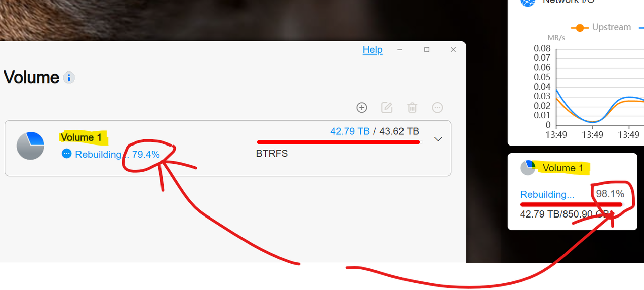
Task: Click the delete volume trash icon
Action: (412, 107)
